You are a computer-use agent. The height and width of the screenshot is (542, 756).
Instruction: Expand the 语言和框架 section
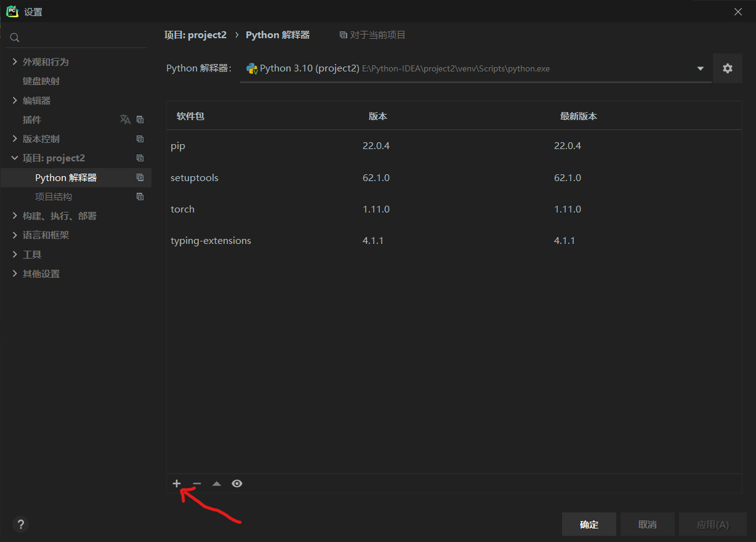(15, 235)
